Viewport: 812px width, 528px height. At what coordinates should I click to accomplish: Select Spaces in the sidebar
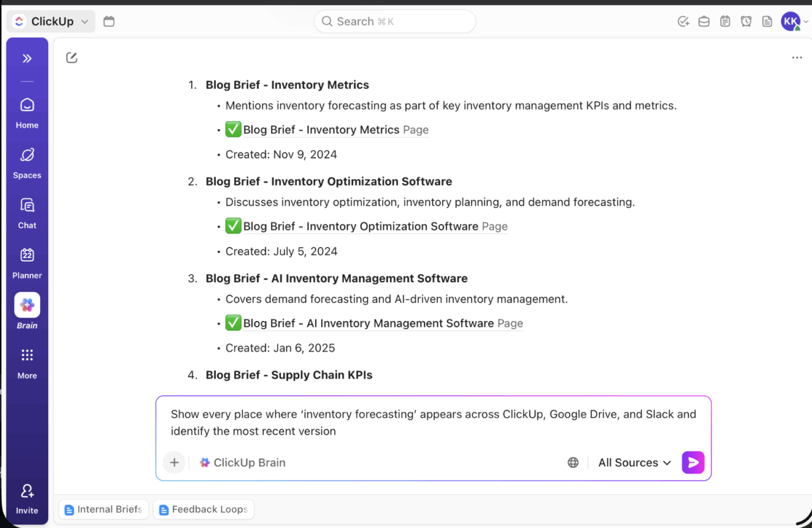[x=27, y=162]
